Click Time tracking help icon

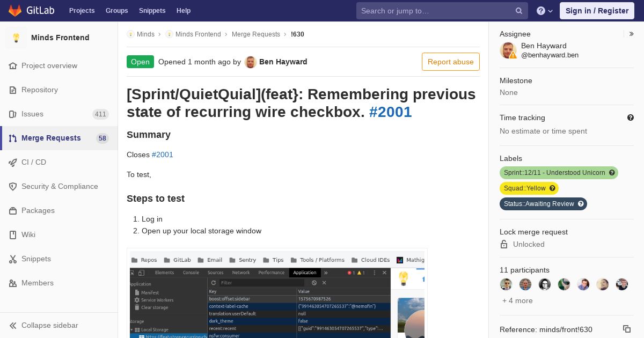click(x=631, y=117)
